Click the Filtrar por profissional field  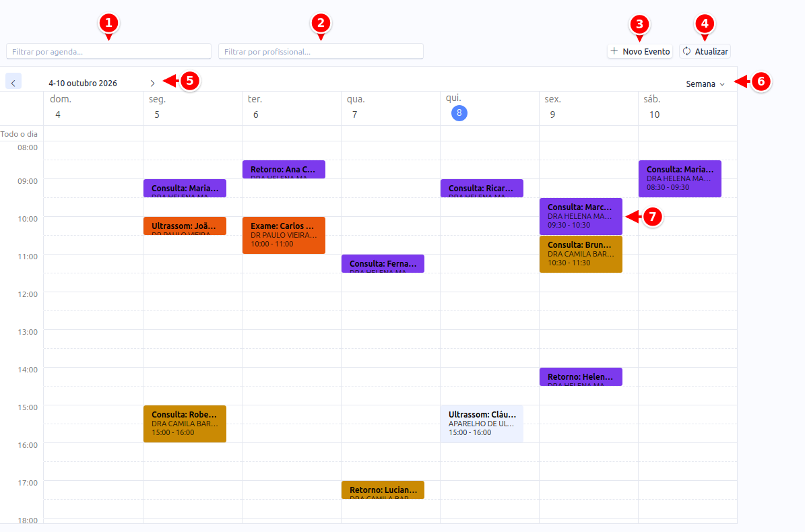click(321, 51)
